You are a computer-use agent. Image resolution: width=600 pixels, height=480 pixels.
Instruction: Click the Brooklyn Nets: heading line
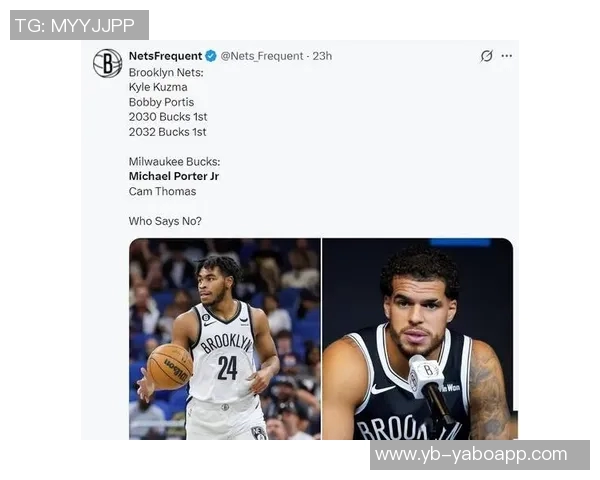click(x=166, y=72)
